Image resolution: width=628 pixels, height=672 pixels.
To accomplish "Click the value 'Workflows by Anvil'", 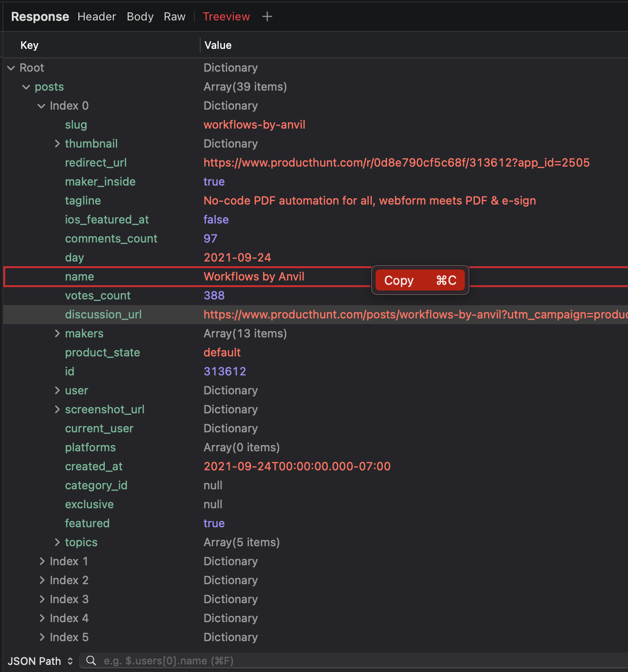I will pyautogui.click(x=254, y=277).
